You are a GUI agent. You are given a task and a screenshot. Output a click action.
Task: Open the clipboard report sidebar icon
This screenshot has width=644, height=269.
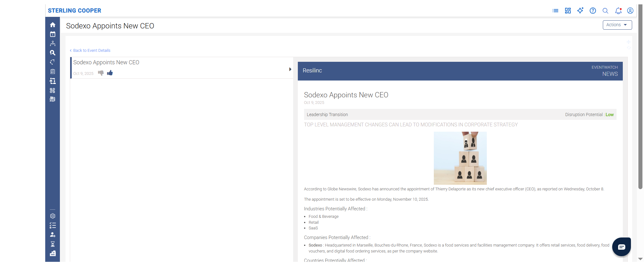[53, 71]
